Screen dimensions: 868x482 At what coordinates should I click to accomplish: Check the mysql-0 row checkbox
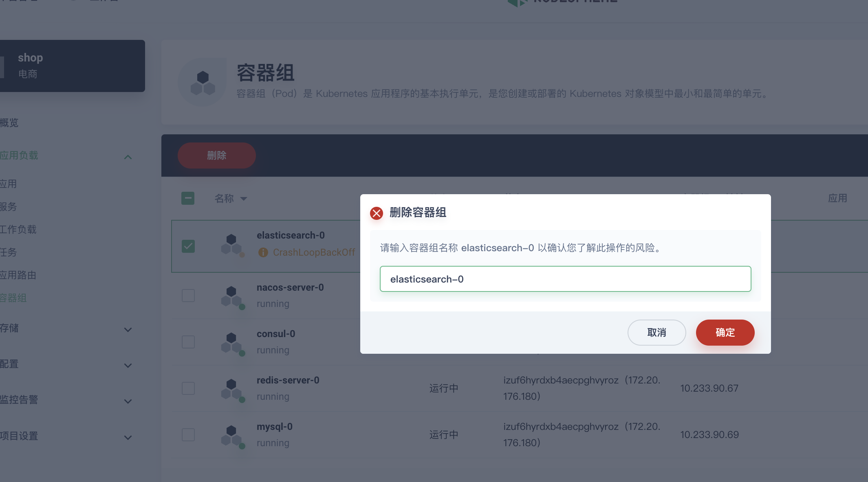[188, 435]
